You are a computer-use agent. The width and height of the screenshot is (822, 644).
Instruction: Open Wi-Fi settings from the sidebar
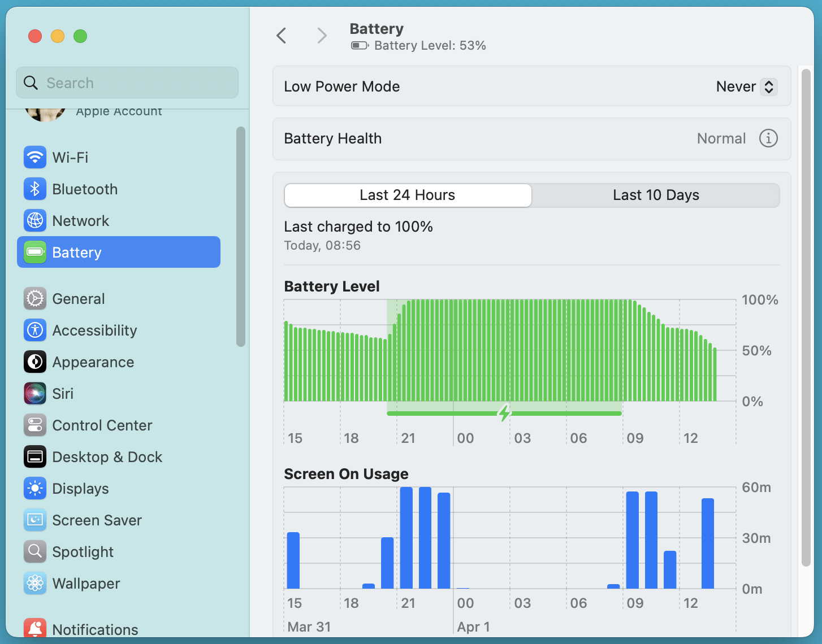[x=35, y=157]
